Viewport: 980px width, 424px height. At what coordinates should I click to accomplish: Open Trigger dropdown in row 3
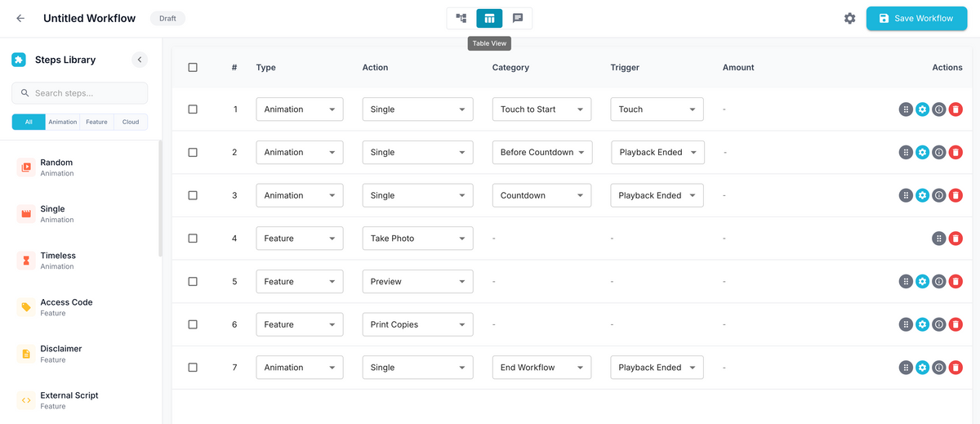(657, 195)
